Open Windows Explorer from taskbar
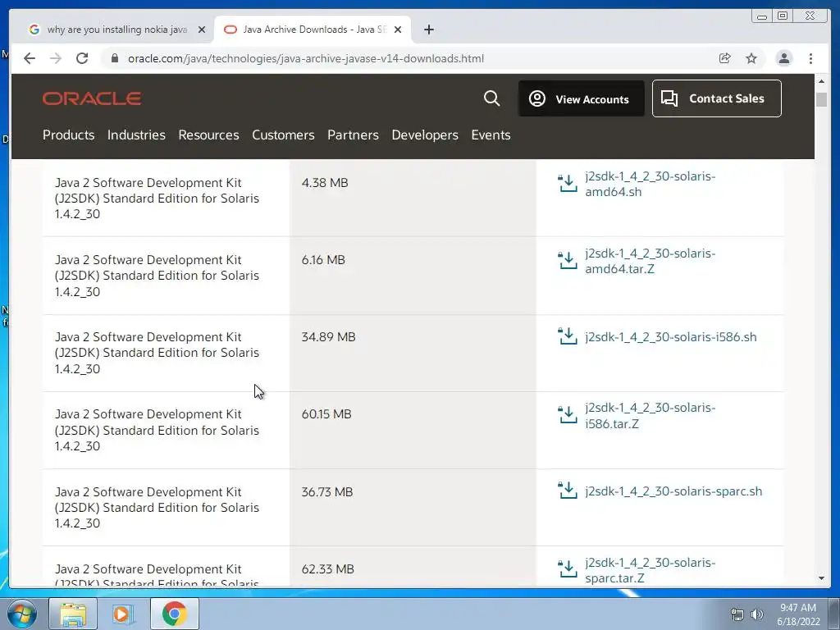 (x=73, y=614)
